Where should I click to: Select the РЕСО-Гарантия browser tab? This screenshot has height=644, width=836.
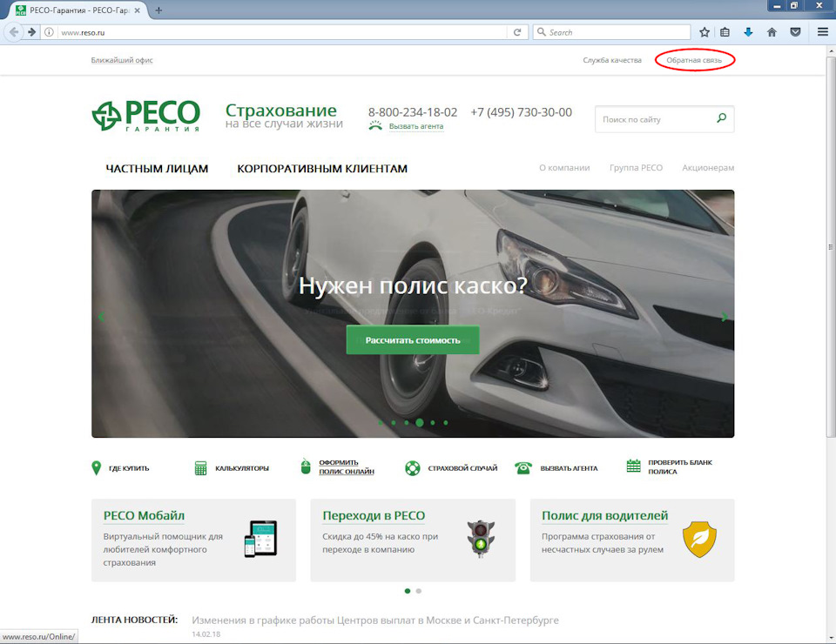78,10
